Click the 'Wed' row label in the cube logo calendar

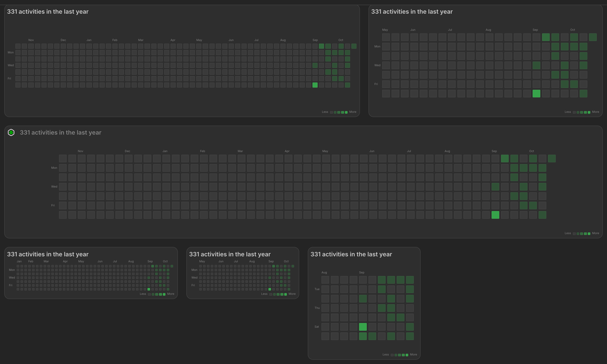point(54,187)
